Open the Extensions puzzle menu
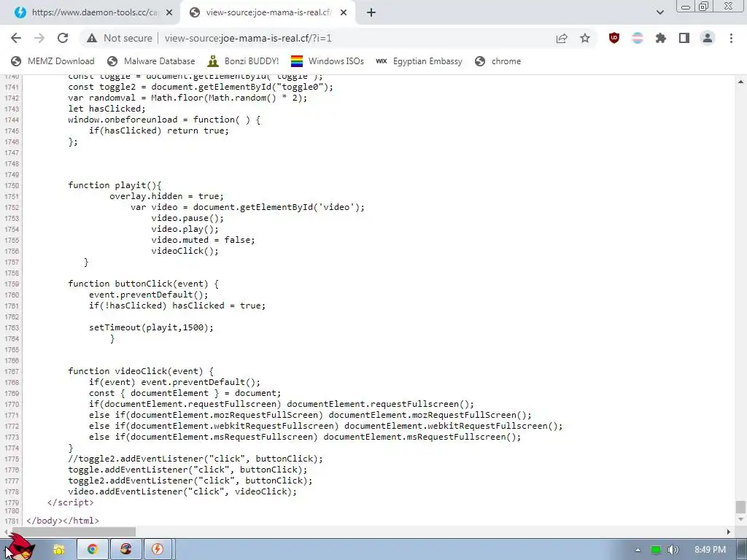This screenshot has height=560, width=747. tap(661, 38)
